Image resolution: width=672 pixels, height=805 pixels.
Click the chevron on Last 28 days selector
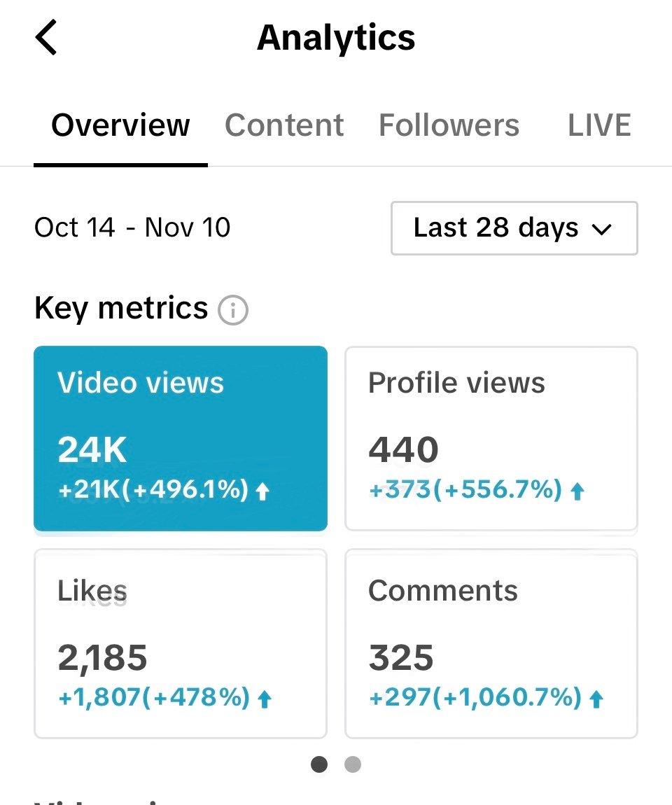tap(603, 228)
